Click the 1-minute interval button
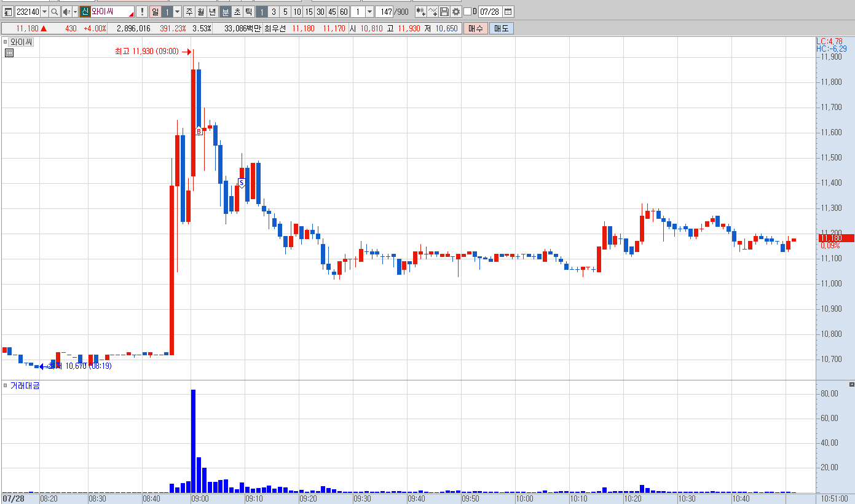 point(261,12)
